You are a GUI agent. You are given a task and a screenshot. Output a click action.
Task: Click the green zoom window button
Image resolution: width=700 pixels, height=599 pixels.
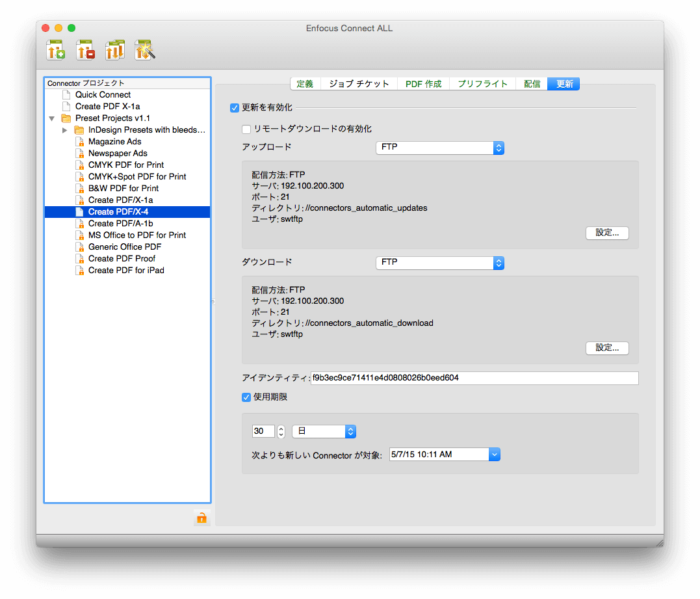pyautogui.click(x=71, y=28)
